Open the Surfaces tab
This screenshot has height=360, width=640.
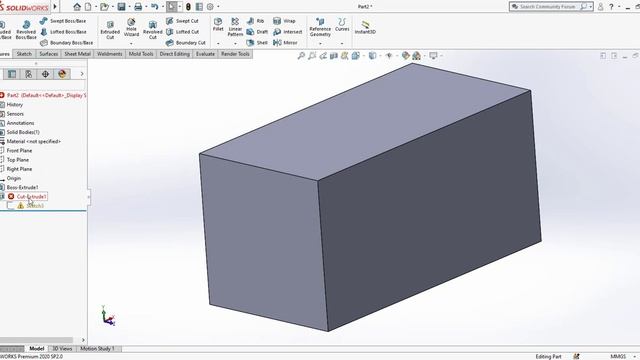tap(49, 54)
